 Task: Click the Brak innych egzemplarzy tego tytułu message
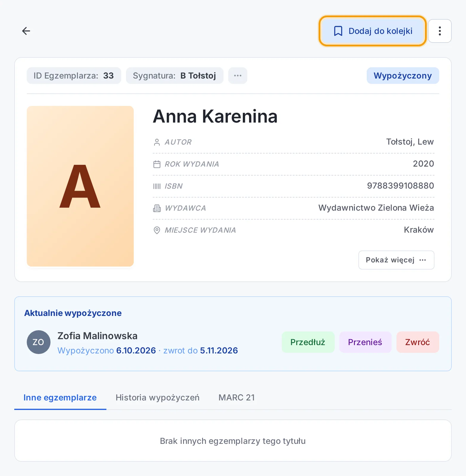(233, 441)
